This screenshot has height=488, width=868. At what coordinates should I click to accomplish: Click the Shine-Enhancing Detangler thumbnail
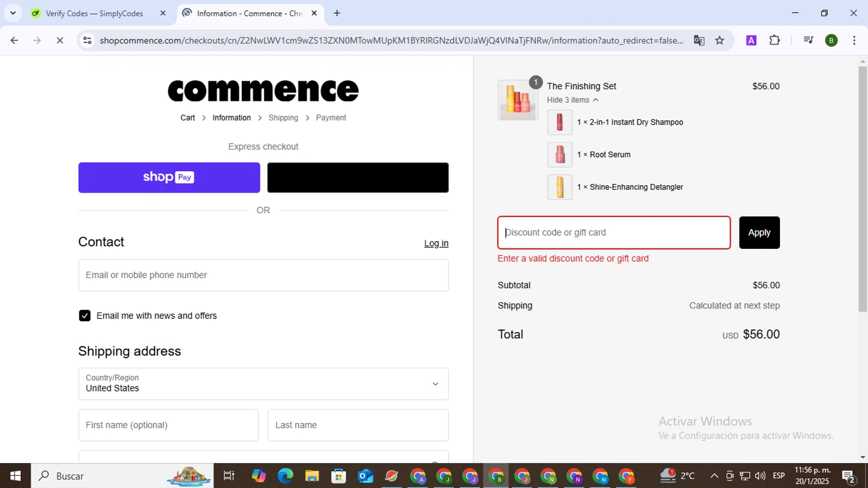click(x=560, y=187)
